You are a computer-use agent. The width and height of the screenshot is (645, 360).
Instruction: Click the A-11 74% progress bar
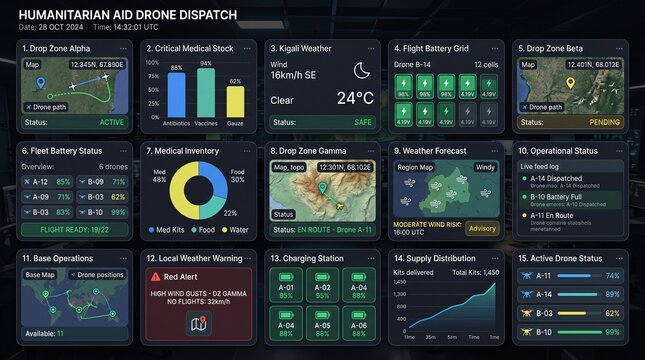point(579,276)
